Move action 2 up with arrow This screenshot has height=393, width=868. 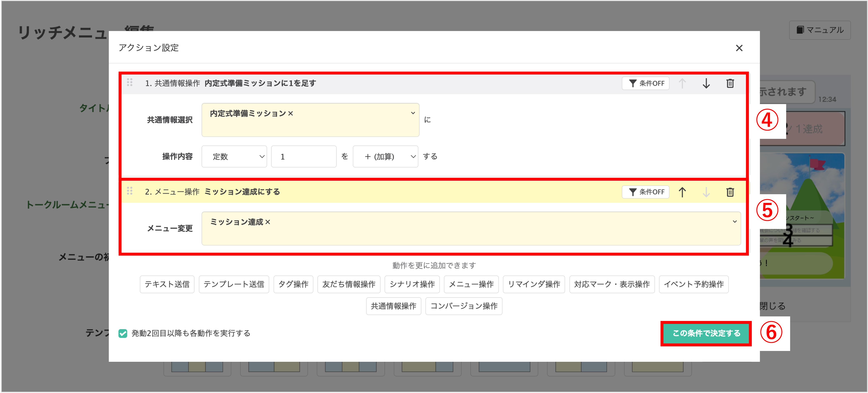(682, 192)
